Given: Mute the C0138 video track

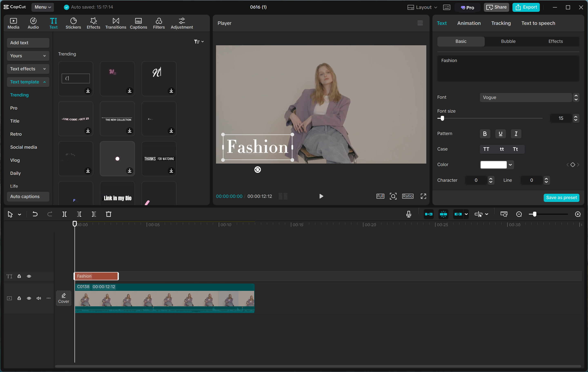Looking at the screenshot, I should (39, 298).
